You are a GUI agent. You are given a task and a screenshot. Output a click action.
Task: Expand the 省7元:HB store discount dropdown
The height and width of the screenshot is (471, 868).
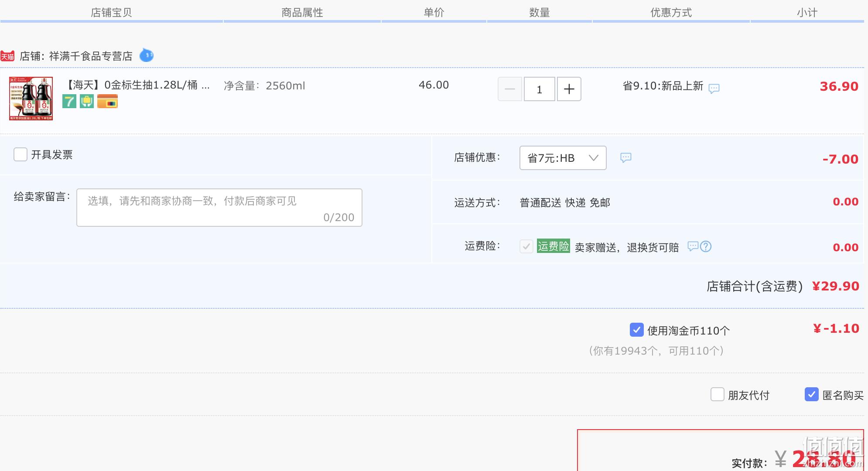point(563,158)
